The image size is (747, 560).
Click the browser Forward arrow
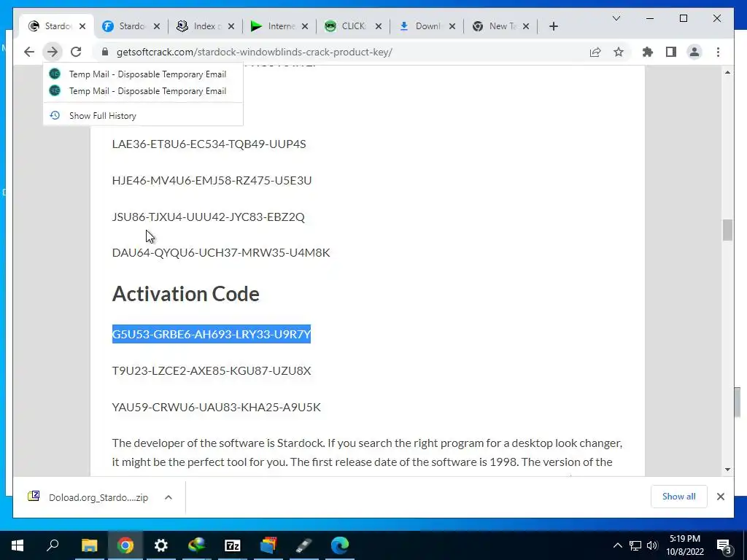point(53,52)
